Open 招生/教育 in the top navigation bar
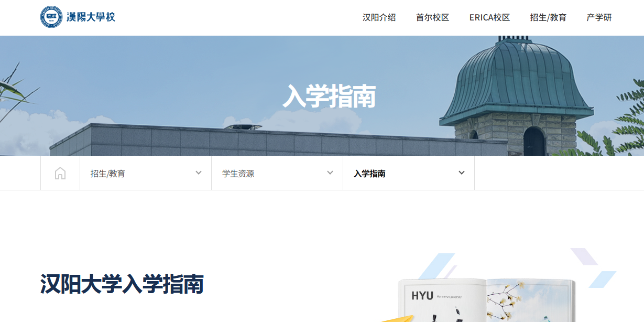Viewport: 644px width, 322px height. 548,17
